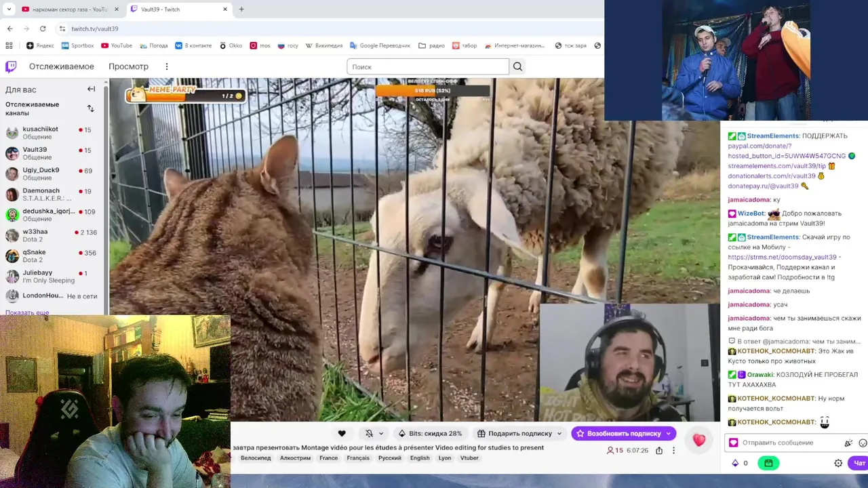Open qSnake channel in sidebar

[x=52, y=256]
